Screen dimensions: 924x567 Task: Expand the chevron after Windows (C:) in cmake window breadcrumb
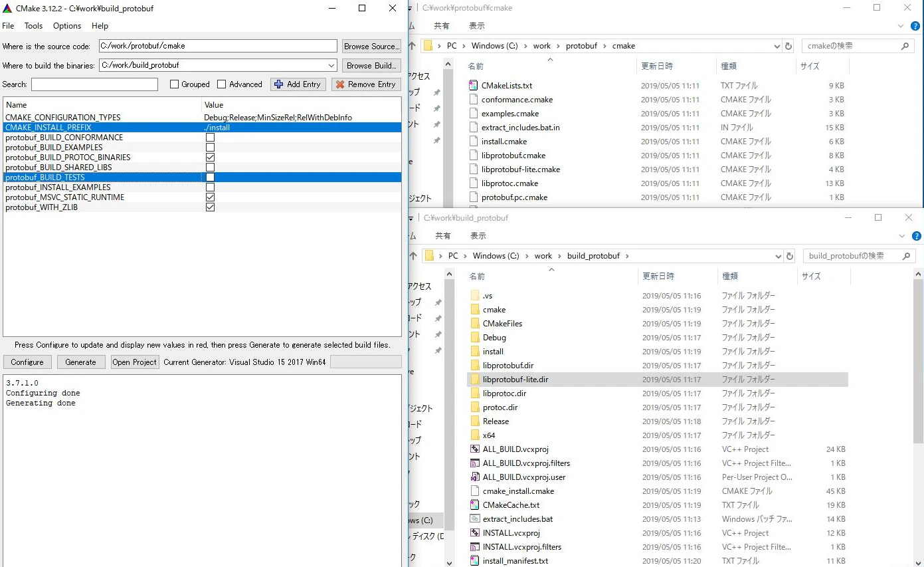click(525, 46)
